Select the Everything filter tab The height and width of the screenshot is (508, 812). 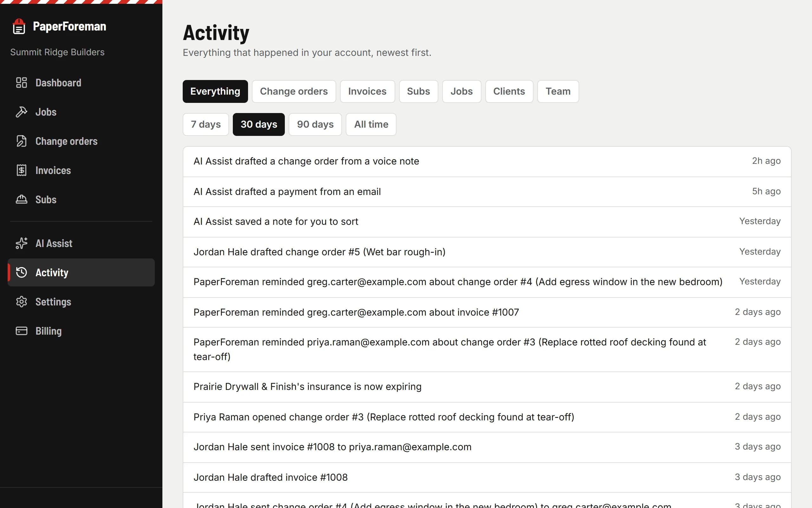click(215, 91)
